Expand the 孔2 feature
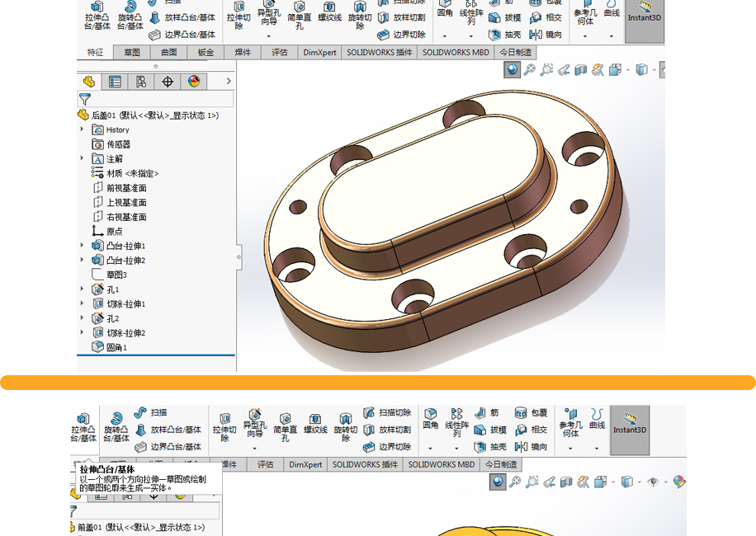 (x=82, y=317)
